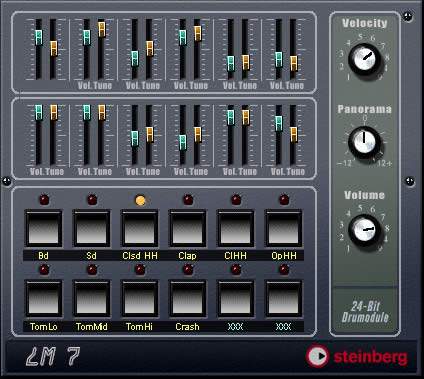The width and height of the screenshot is (424, 379).
Task: Hit the TomMid drum pad
Action: tap(91, 299)
